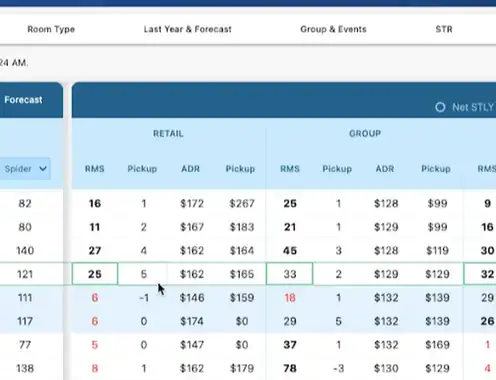Screen dimensions: 496x380
Task: Click Pickup header between Group RMS and ADR
Action: coord(337,169)
